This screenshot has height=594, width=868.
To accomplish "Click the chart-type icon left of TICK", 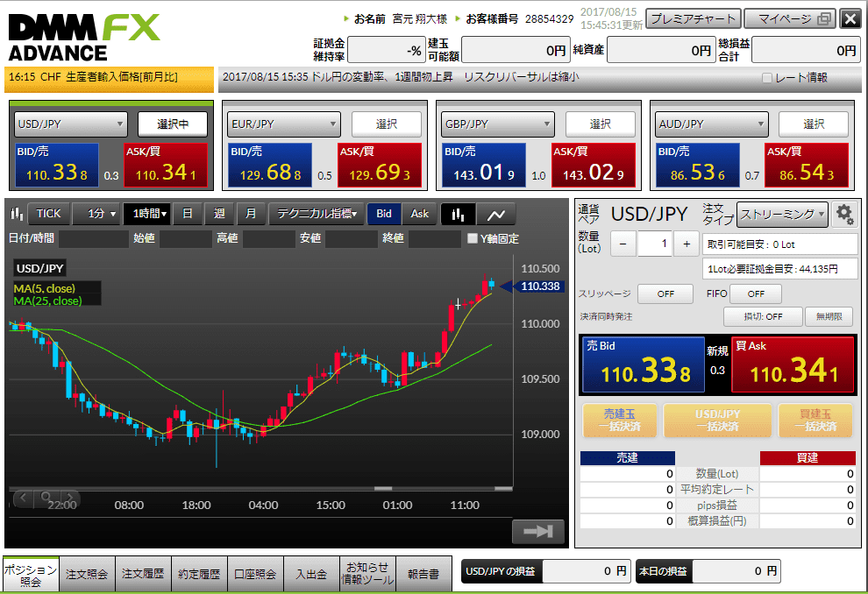I will [18, 214].
